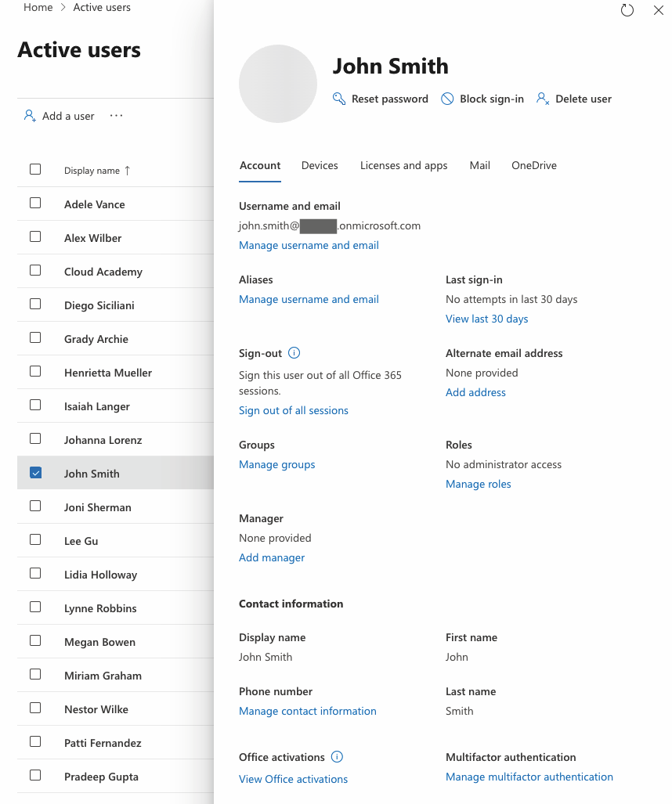Switch to the Devices tab
The image size is (672, 804).
(320, 165)
